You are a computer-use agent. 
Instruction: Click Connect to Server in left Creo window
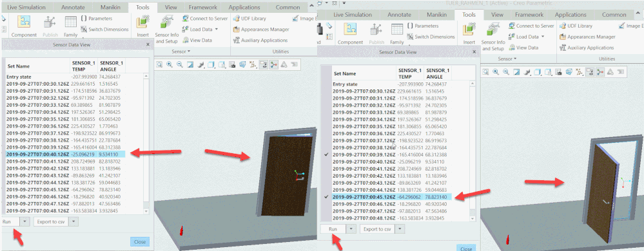pyautogui.click(x=205, y=19)
